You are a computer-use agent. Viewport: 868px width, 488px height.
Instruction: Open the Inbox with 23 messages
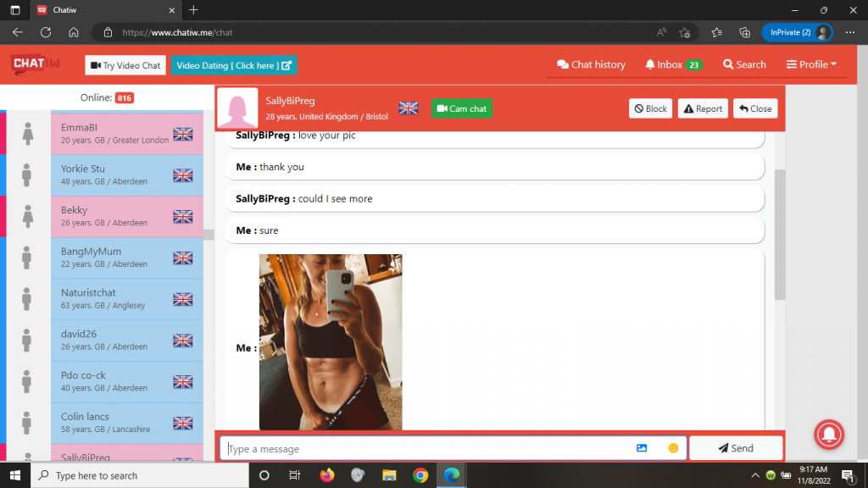(x=673, y=64)
